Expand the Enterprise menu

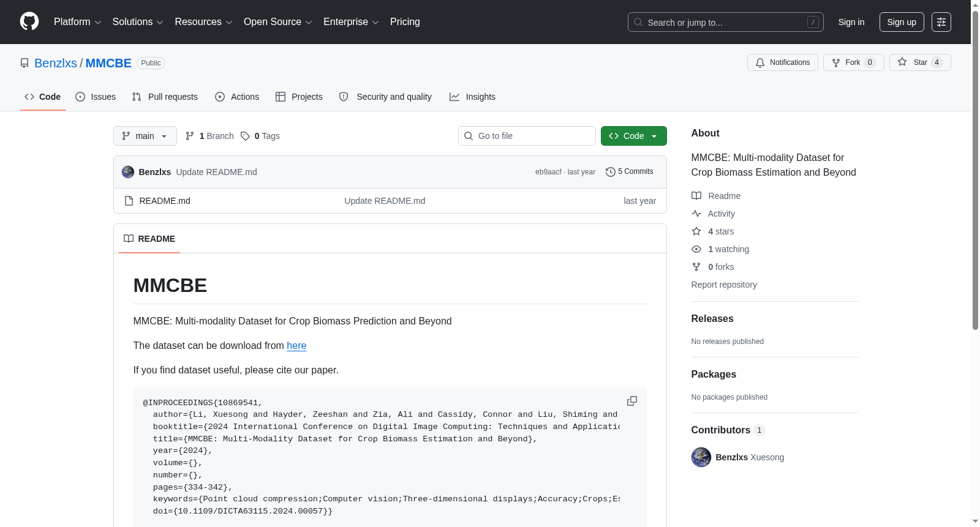click(351, 22)
